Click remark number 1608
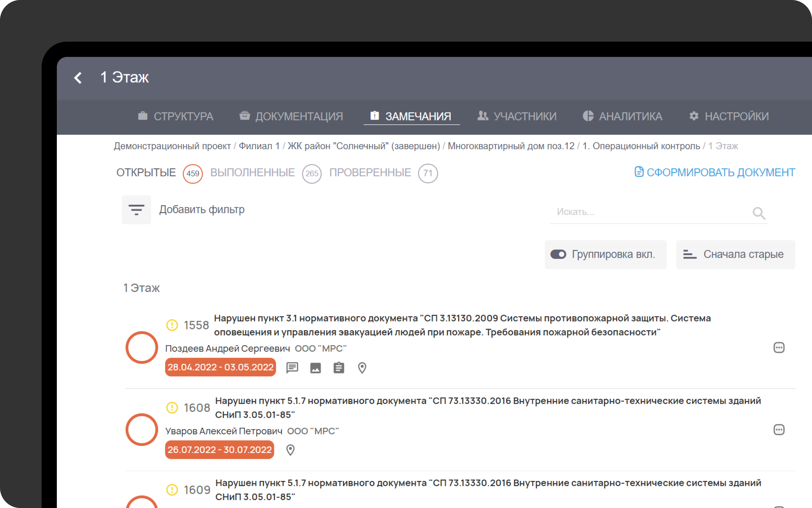The image size is (812, 508). tap(197, 408)
